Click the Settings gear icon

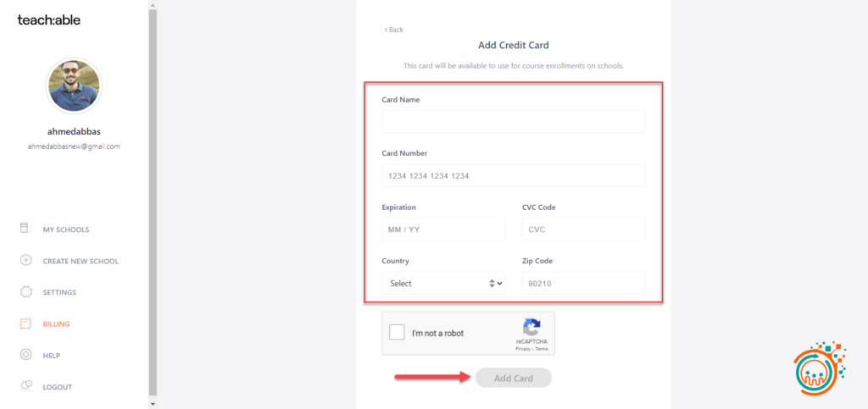25,292
